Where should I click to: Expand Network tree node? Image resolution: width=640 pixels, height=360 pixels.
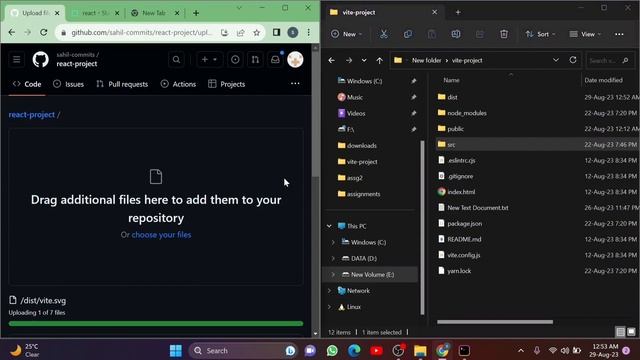(x=329, y=291)
